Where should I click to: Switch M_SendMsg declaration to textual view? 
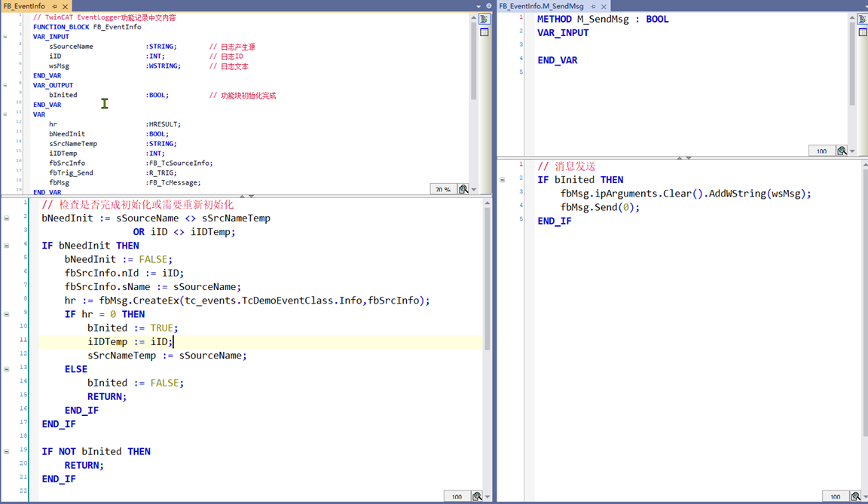tap(863, 19)
